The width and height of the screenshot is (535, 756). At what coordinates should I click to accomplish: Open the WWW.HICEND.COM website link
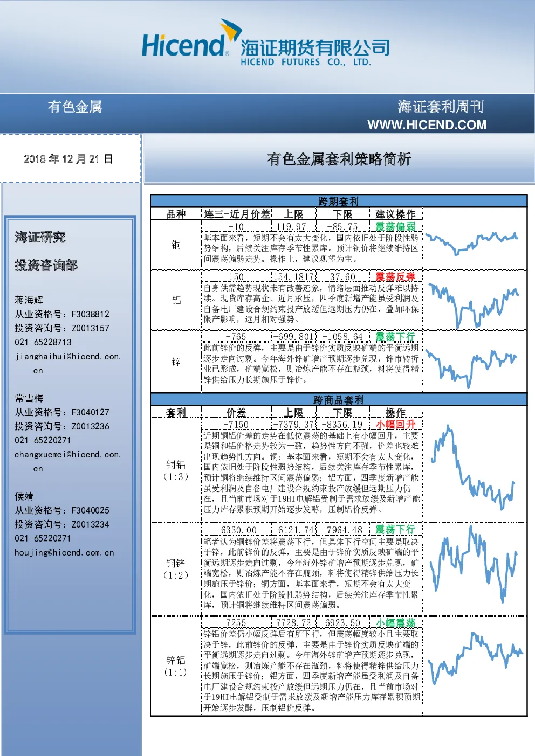pos(427,125)
